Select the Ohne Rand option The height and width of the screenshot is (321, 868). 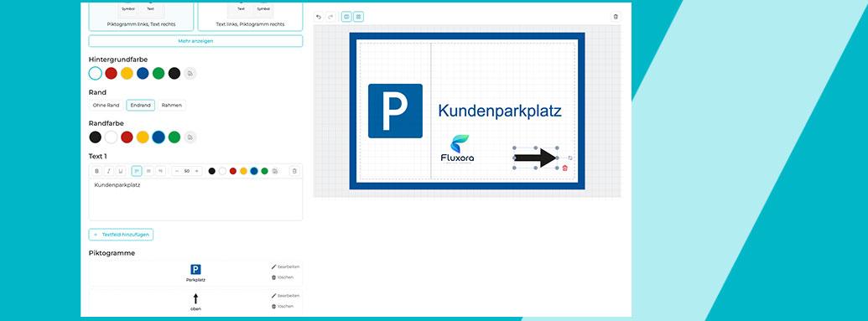coord(106,105)
